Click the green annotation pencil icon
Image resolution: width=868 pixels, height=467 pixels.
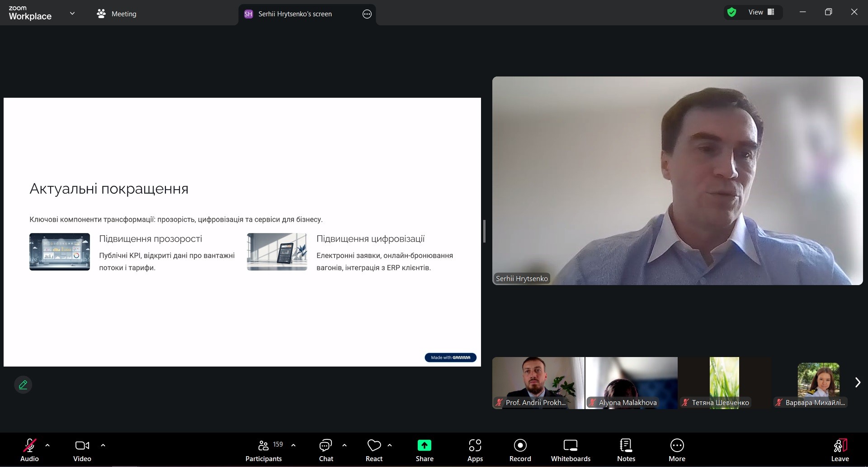[x=23, y=385]
